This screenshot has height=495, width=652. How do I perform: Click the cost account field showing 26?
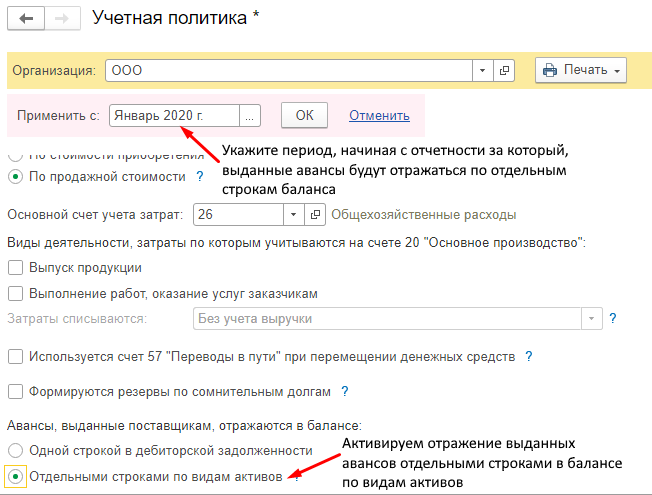coord(238,215)
